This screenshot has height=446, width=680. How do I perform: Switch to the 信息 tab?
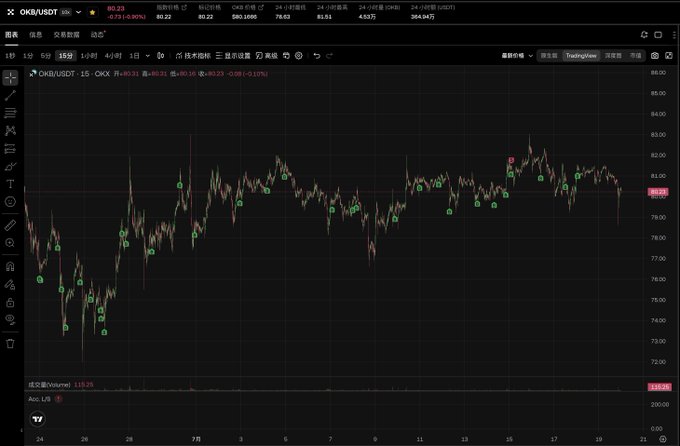coord(36,35)
